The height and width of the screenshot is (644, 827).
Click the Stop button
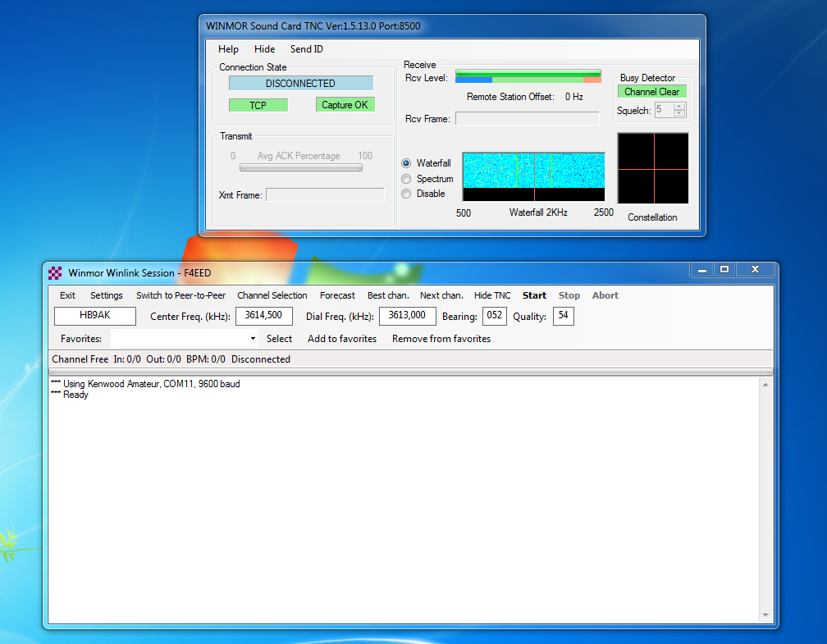[569, 295]
